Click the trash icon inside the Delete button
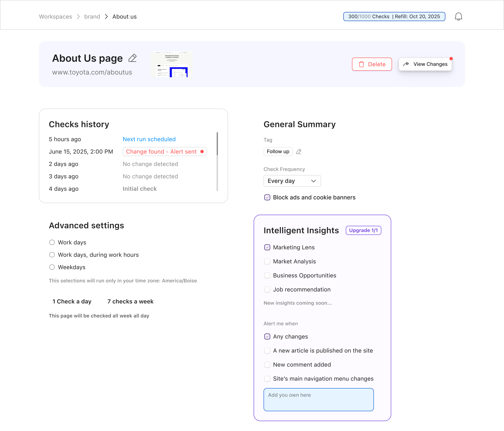 click(x=362, y=64)
